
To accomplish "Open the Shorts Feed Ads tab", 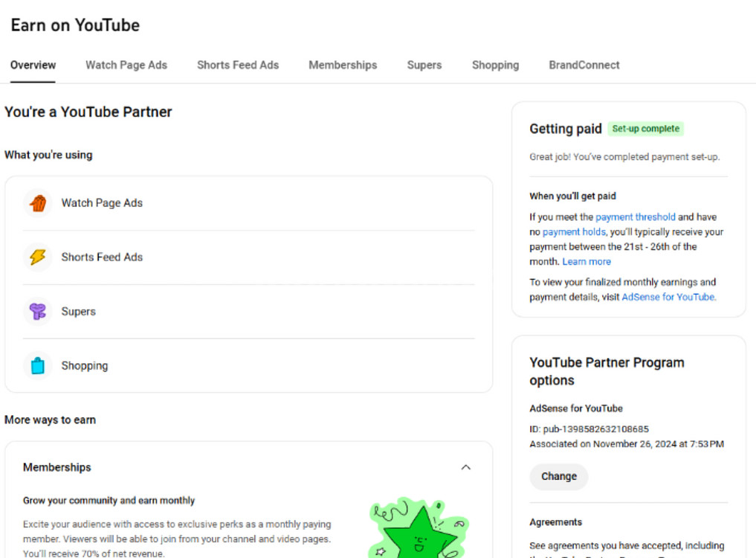I will 238,65.
